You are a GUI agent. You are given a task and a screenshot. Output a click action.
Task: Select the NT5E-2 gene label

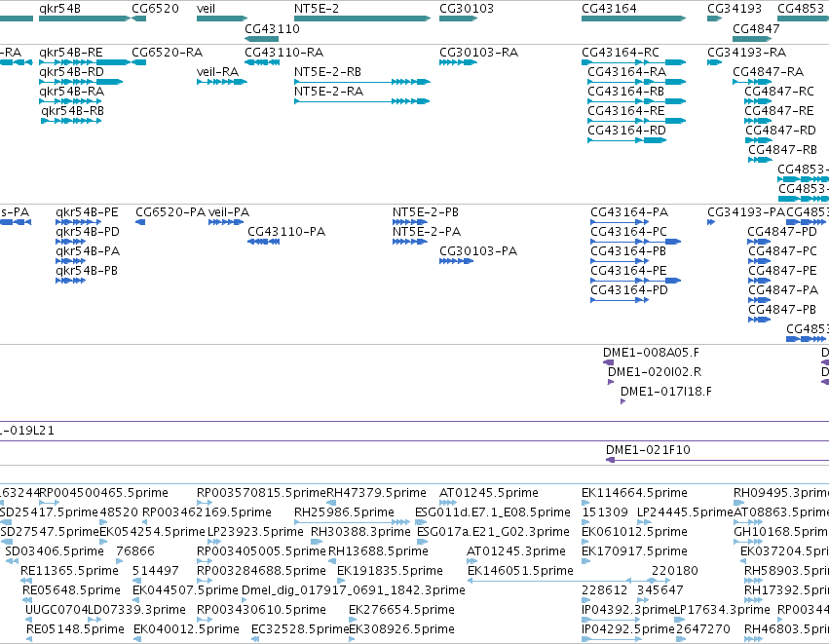pos(317,9)
